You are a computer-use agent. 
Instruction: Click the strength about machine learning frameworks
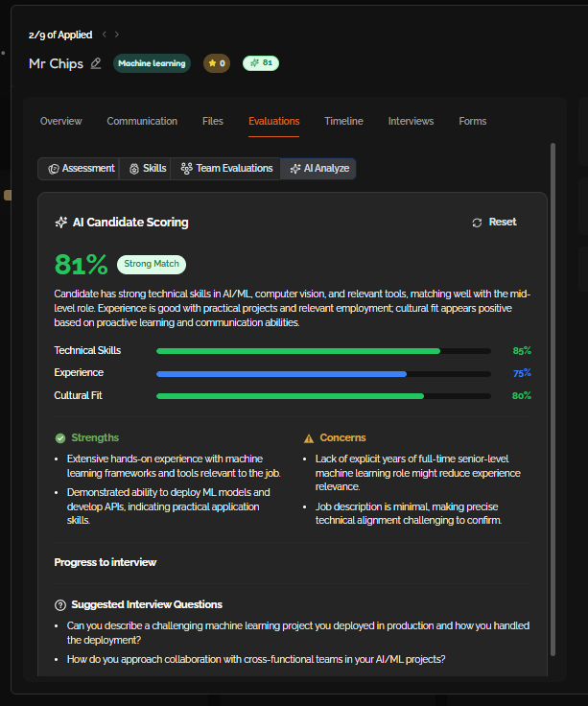point(174,466)
